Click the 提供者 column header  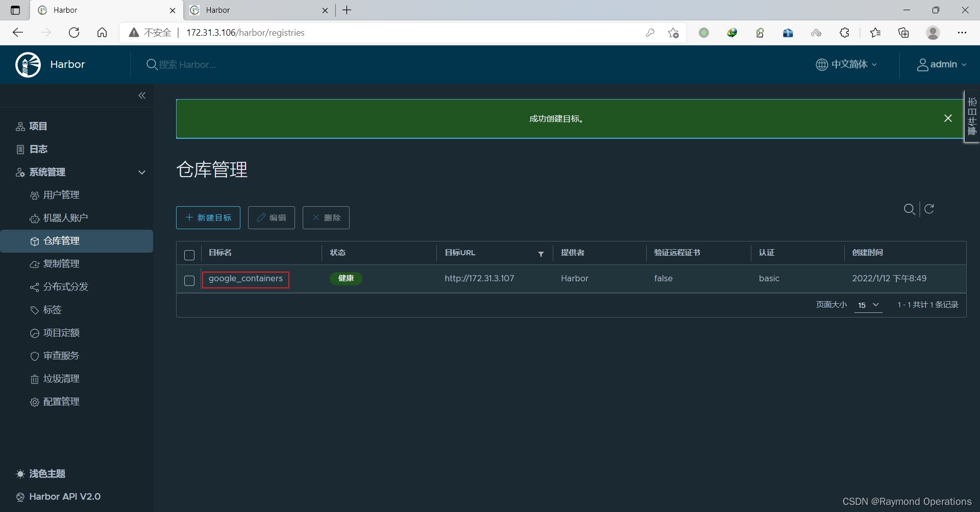coord(573,253)
